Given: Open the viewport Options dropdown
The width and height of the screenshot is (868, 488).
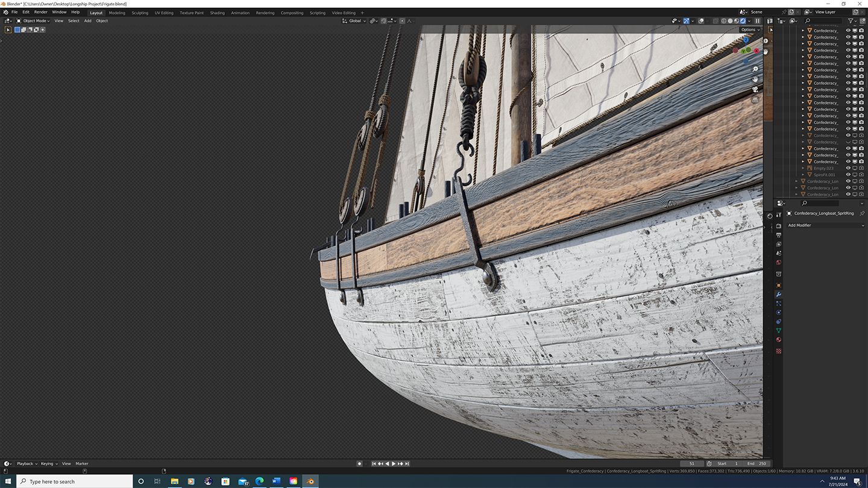Looking at the screenshot, I should (x=750, y=30).
